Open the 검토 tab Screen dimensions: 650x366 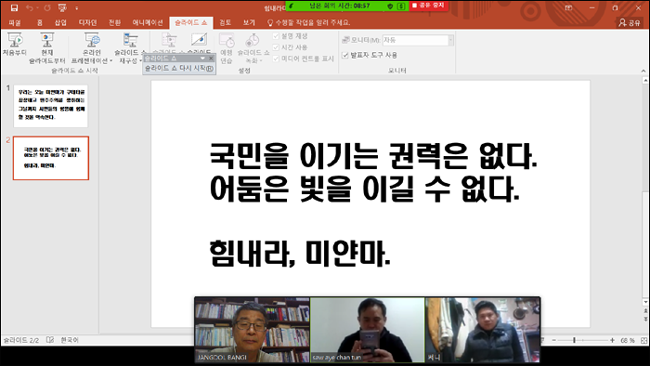click(x=225, y=22)
